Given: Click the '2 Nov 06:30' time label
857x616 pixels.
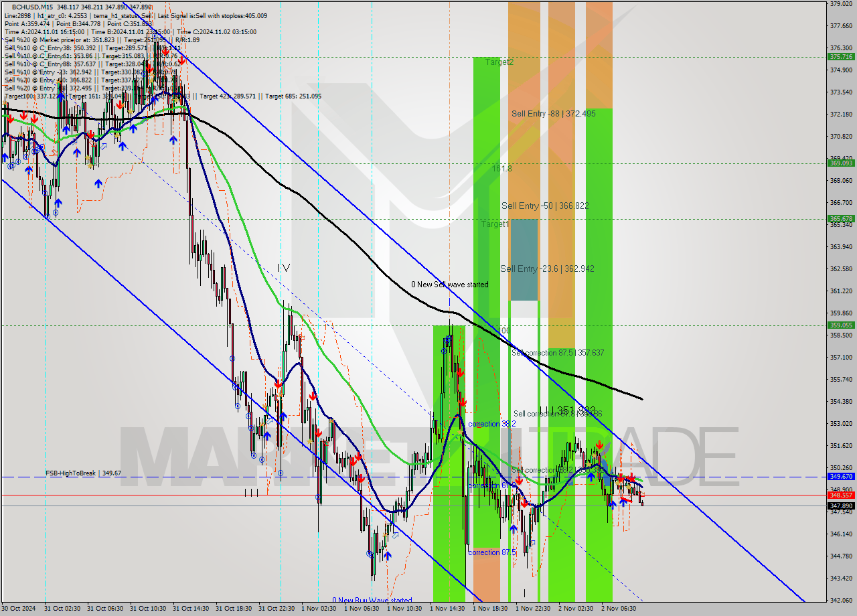Looking at the screenshot, I should point(619,609).
